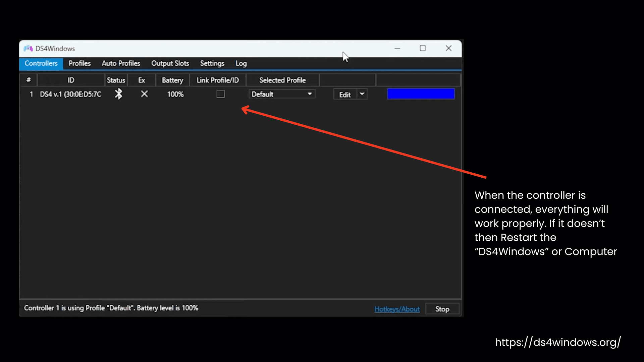
Task: Switch to the Settings tab
Action: 212,63
